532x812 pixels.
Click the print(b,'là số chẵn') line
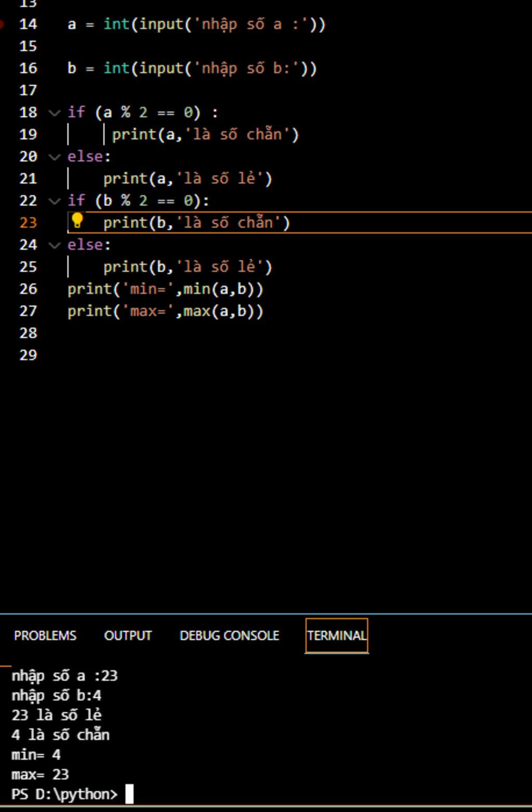coord(196,223)
